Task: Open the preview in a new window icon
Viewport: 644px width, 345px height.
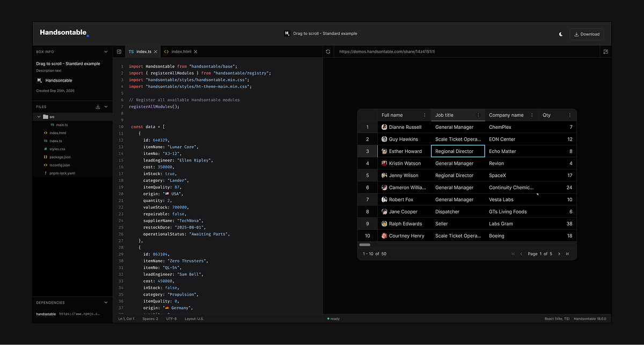Action: [x=605, y=52]
